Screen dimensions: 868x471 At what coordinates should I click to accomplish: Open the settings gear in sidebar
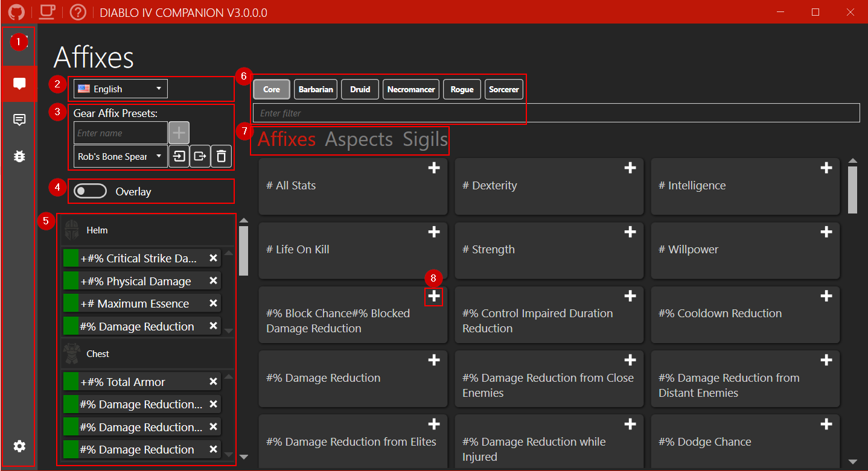19,446
